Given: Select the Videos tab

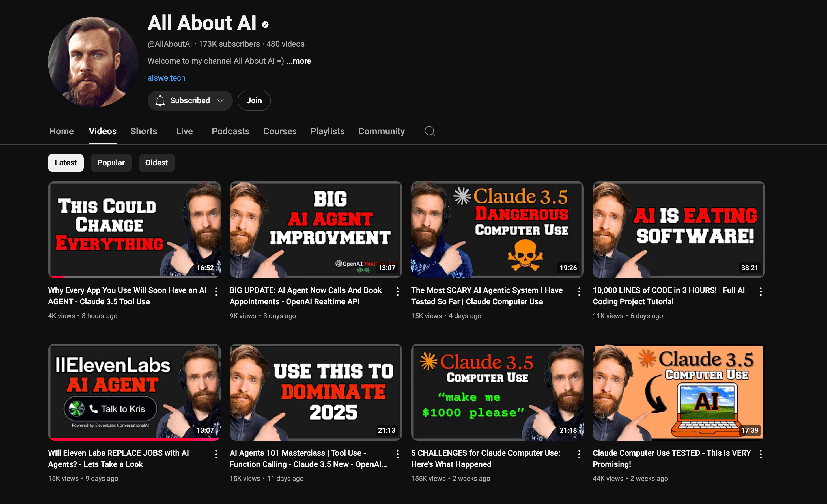Looking at the screenshot, I should coord(103,131).
